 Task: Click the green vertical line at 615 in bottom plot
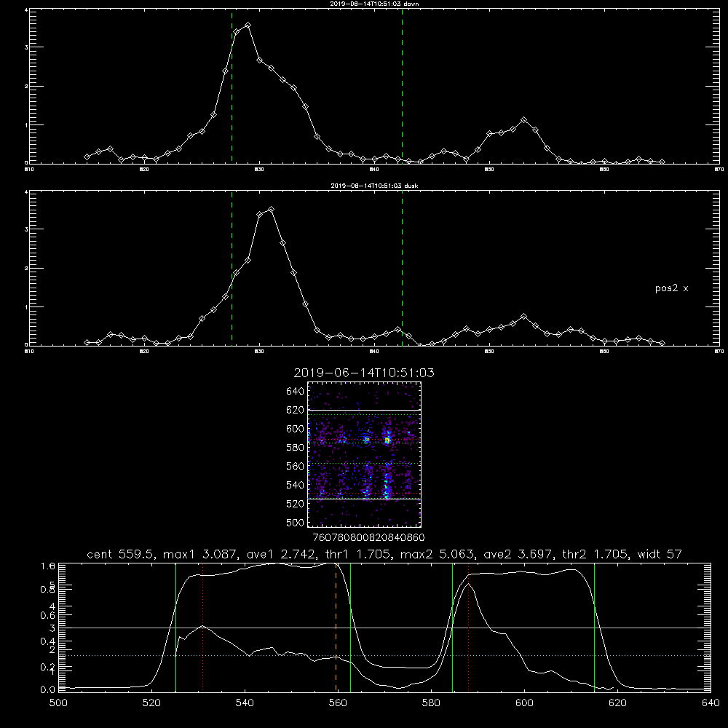(x=594, y=627)
